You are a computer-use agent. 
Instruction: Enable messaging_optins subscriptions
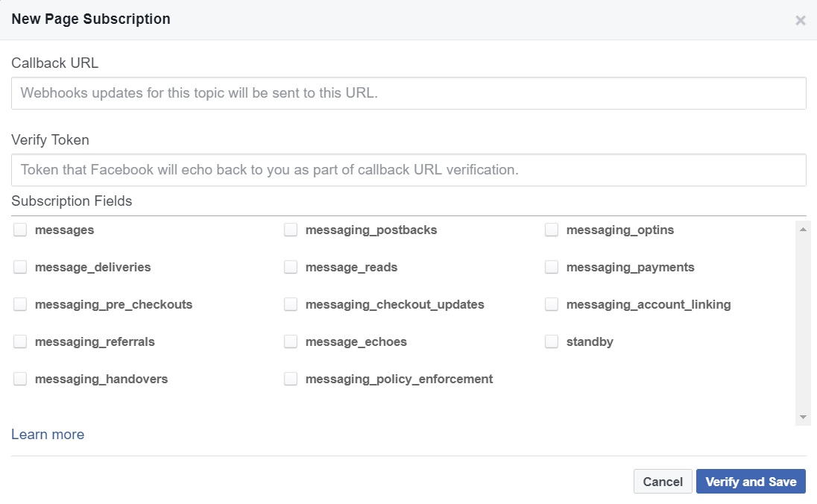(x=552, y=230)
